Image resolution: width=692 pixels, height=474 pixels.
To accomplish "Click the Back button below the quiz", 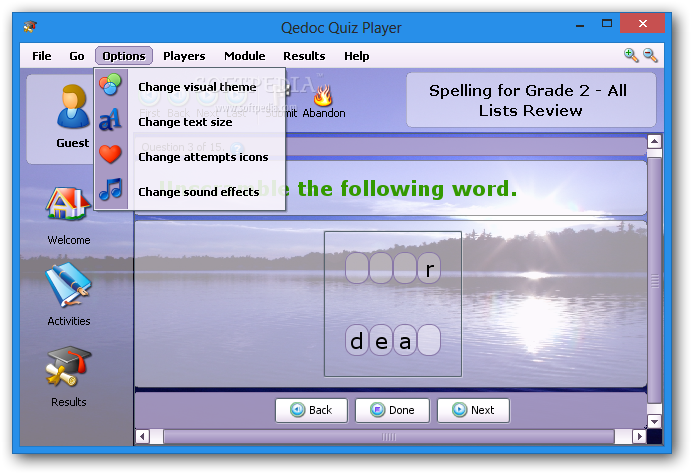I will [x=312, y=410].
